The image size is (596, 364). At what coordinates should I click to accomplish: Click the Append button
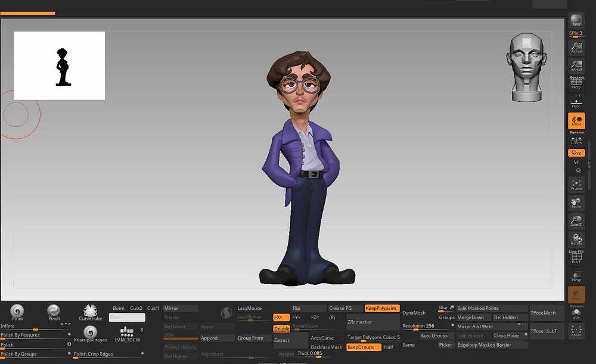point(217,338)
